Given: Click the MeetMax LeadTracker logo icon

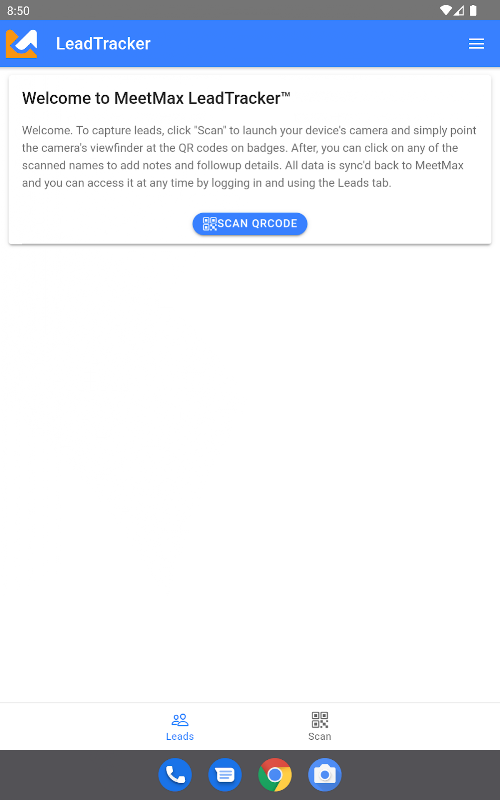Looking at the screenshot, I should pyautogui.click(x=21, y=44).
